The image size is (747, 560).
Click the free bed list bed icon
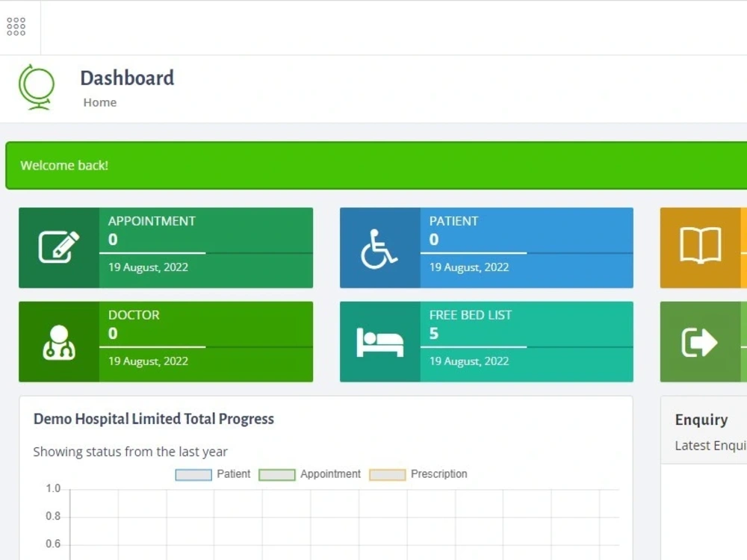(x=379, y=343)
